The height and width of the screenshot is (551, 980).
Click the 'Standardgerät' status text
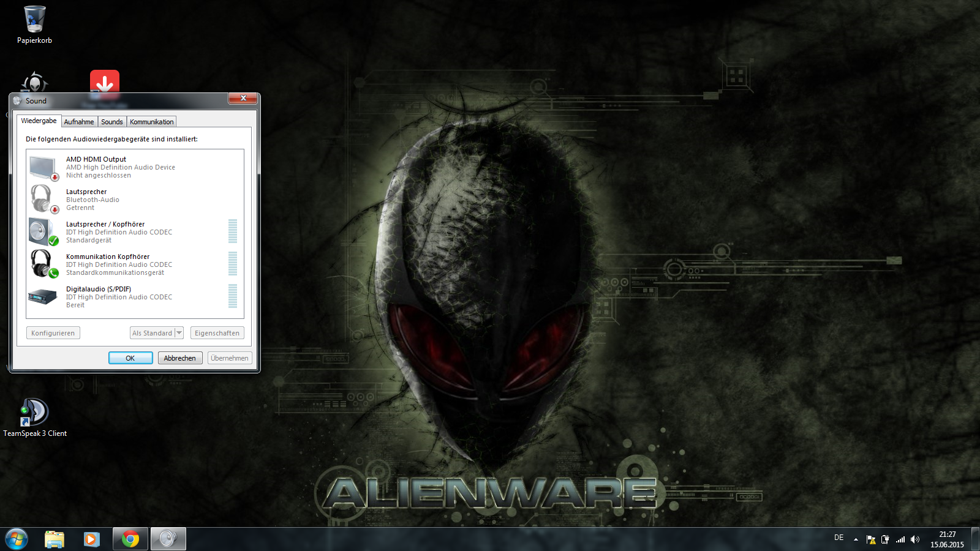click(x=89, y=240)
